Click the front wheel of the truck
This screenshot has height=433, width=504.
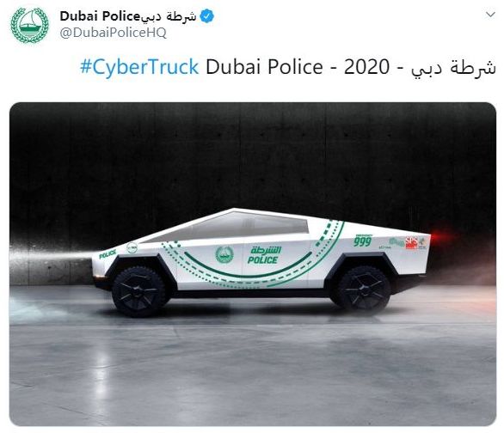click(x=138, y=291)
